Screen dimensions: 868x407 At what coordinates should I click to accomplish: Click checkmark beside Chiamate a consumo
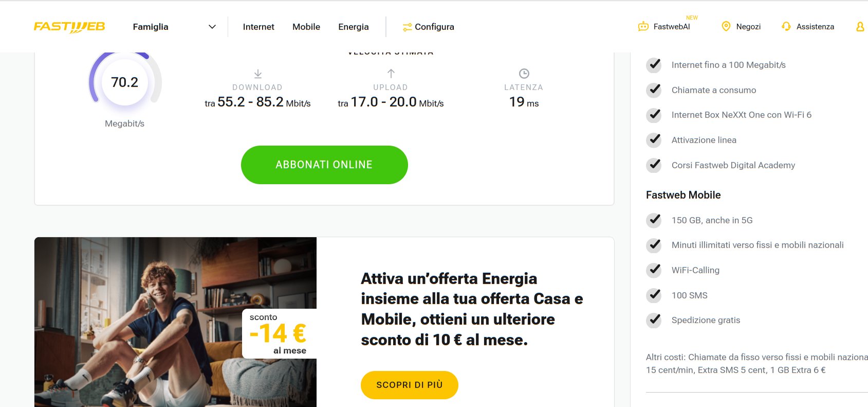click(x=654, y=90)
